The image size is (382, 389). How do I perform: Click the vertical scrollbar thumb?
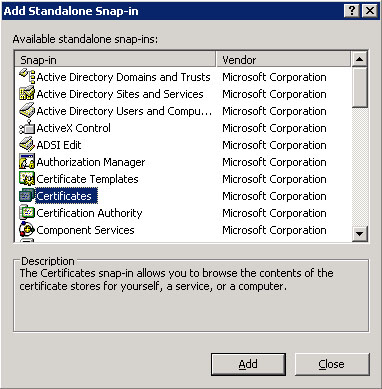(359, 87)
